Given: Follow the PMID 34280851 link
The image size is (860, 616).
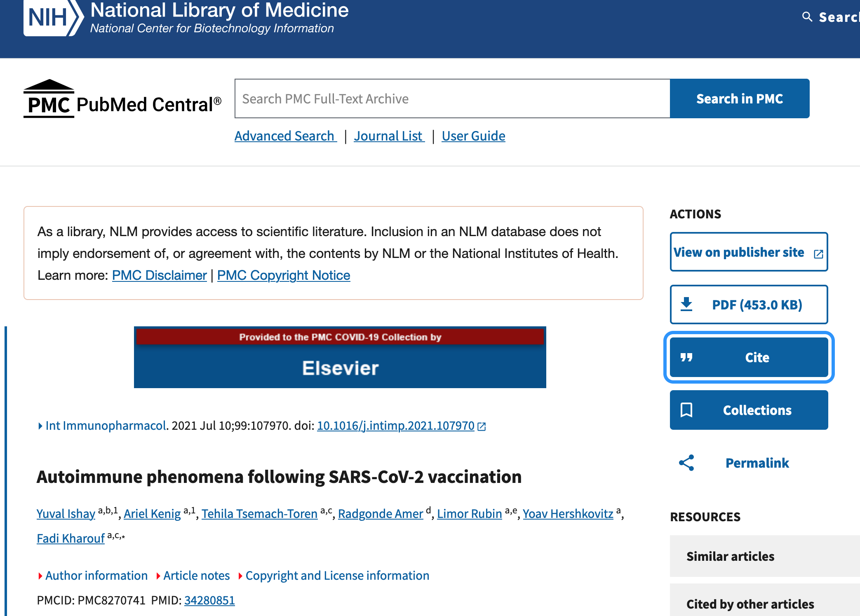Looking at the screenshot, I should point(209,600).
